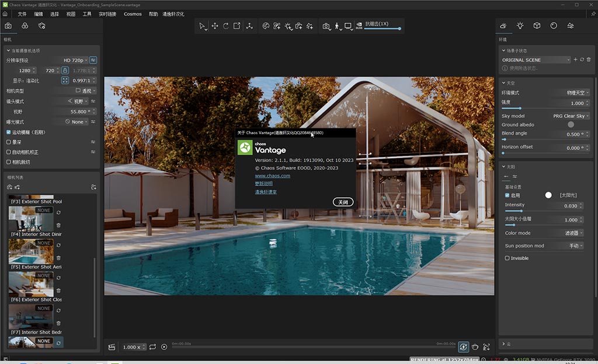Image resolution: width=598 pixels, height=364 pixels.
Task: Open the 编辑 menu
Action: tap(39, 14)
